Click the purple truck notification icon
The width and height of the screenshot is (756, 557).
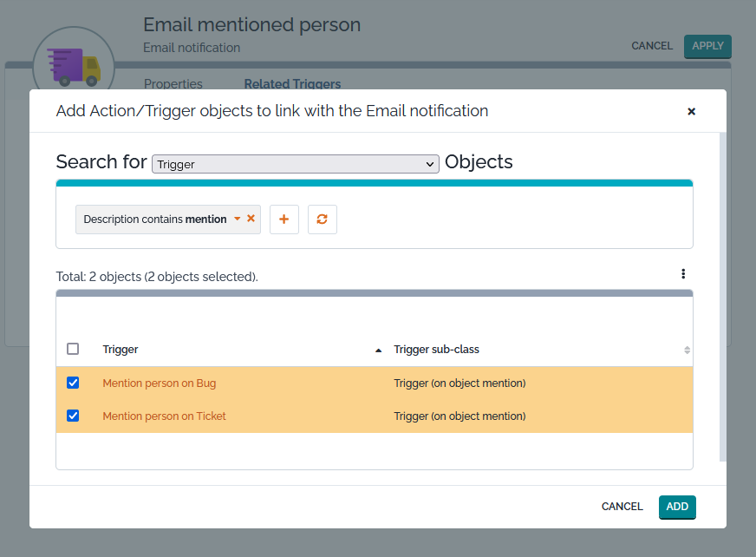click(74, 63)
